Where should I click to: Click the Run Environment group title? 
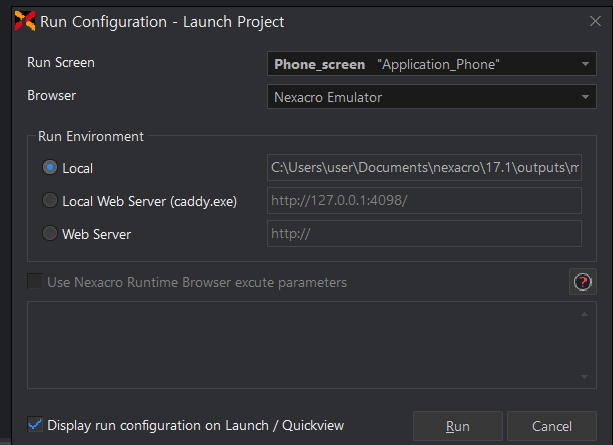coord(91,136)
